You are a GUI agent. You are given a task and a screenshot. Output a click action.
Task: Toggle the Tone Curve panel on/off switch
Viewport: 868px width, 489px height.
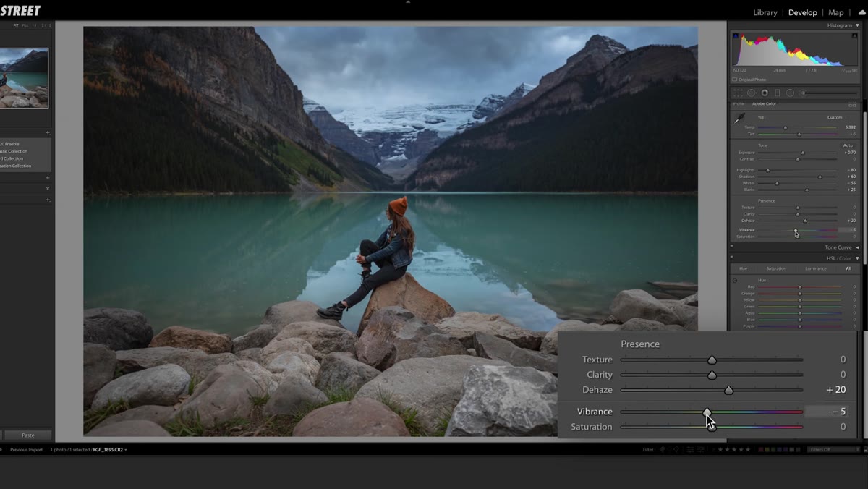732,247
